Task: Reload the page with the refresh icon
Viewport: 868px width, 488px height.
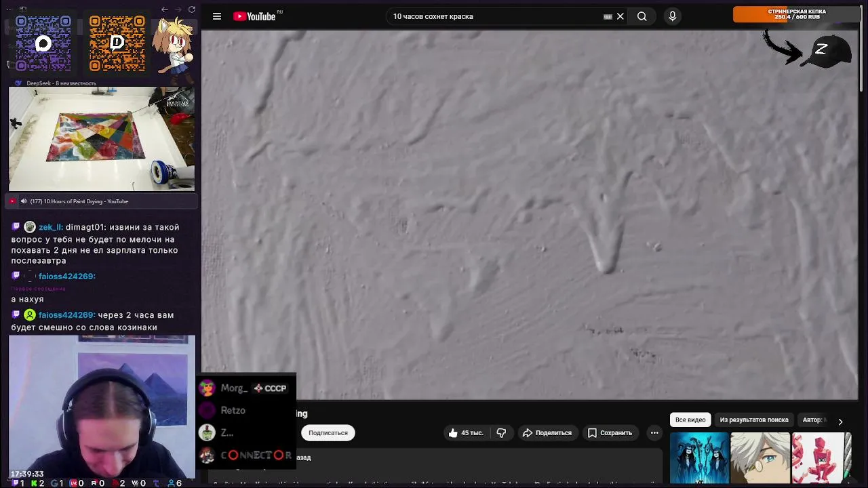Action: 192,9
